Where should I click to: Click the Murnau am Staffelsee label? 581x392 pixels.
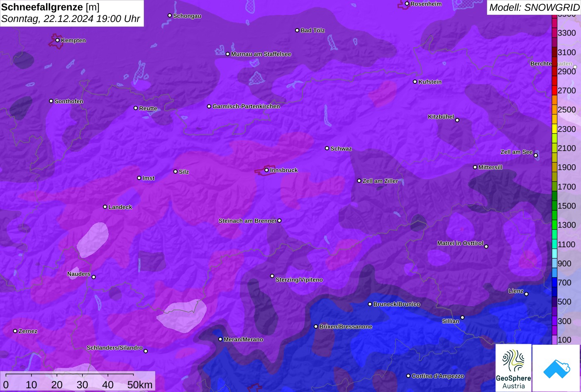(x=261, y=54)
